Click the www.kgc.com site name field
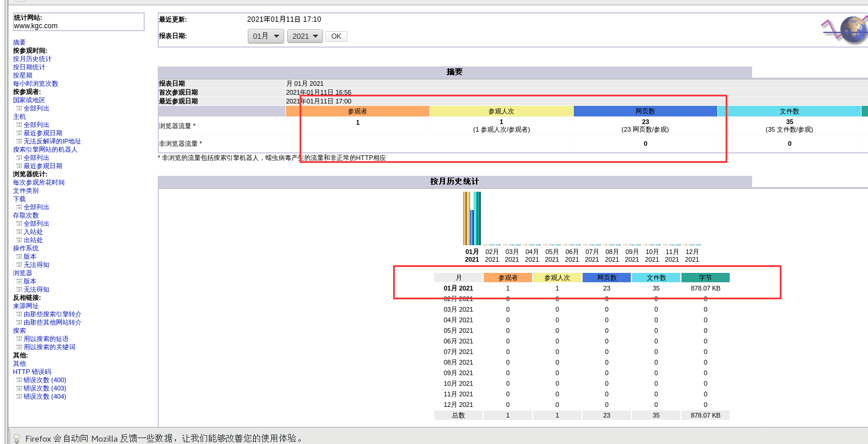This screenshot has width=868, height=444. click(x=35, y=25)
